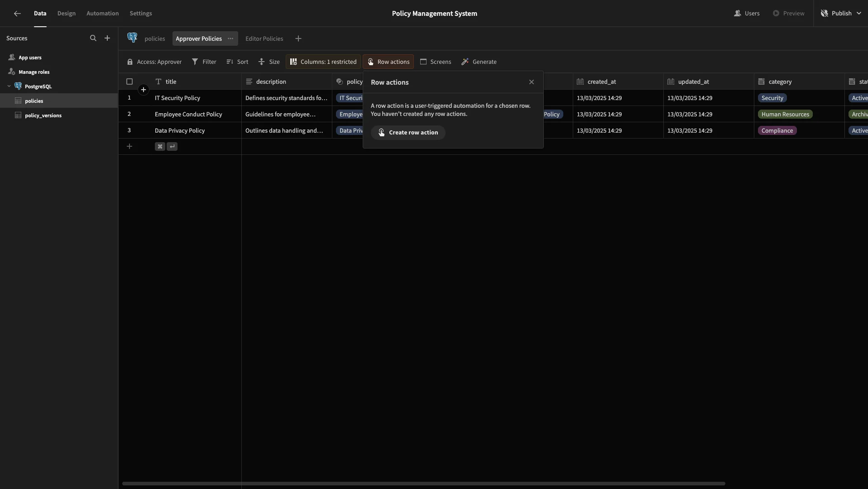Click the horizontal scrollbar at bottom
Image resolution: width=868 pixels, height=489 pixels.
coord(424,484)
